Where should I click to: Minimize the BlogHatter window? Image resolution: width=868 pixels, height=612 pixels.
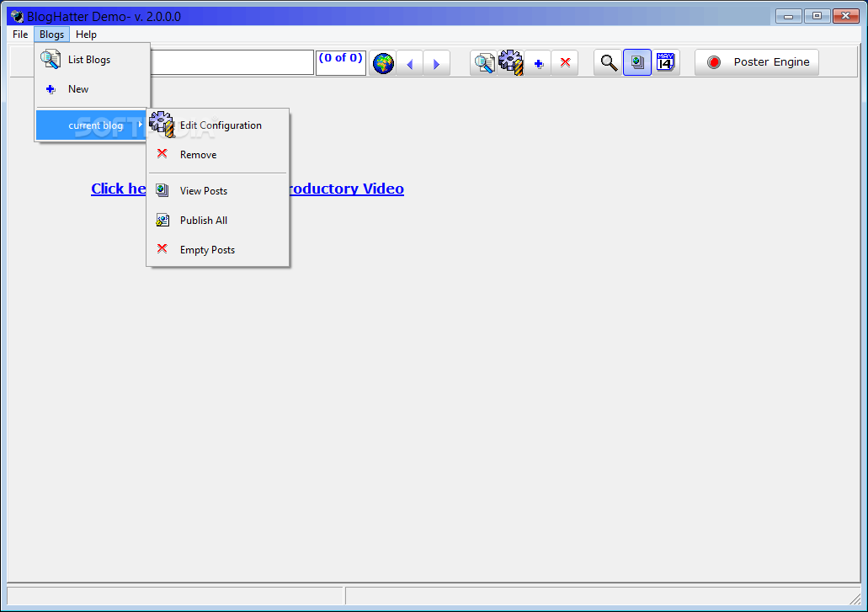tap(788, 16)
